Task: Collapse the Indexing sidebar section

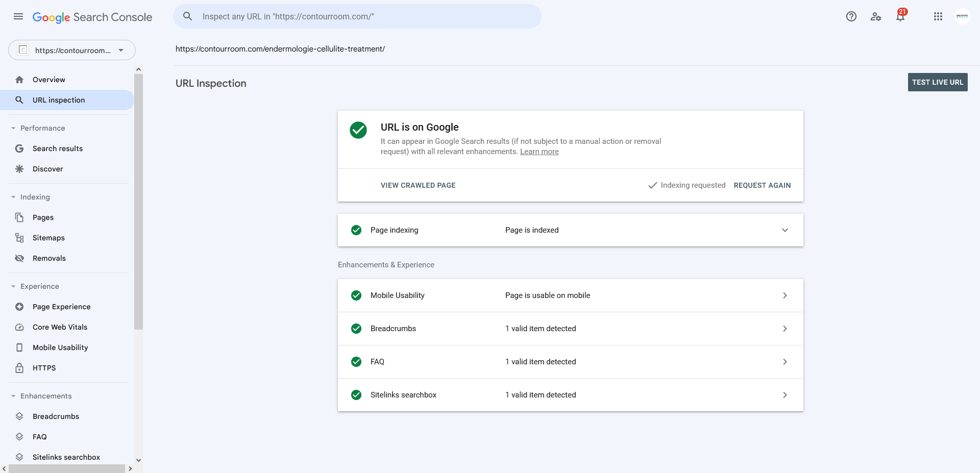Action: pyautogui.click(x=13, y=197)
